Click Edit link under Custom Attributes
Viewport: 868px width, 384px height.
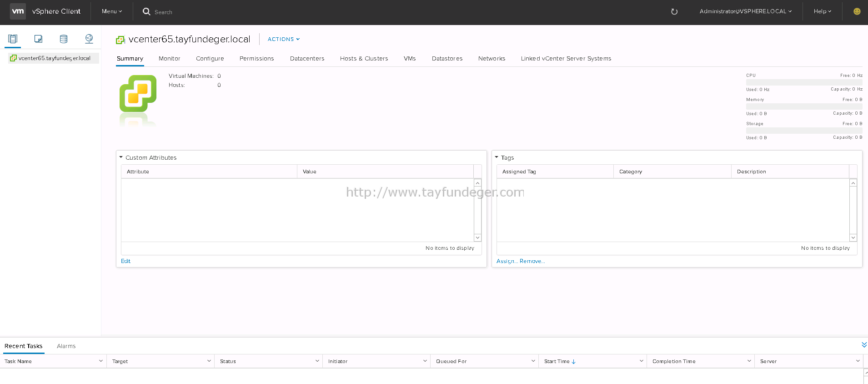(x=125, y=261)
